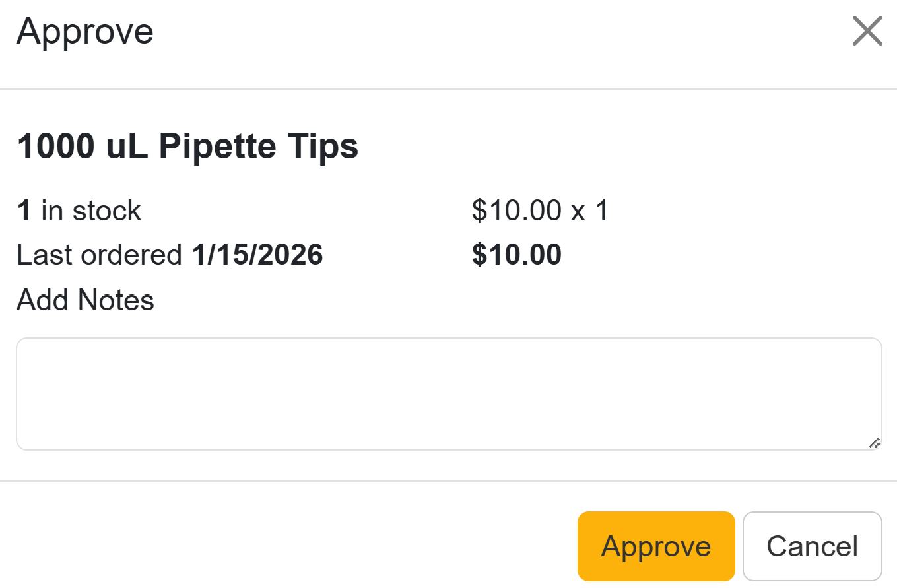This screenshot has height=588, width=897.
Task: Focus the Add Notes text area
Action: click(449, 394)
